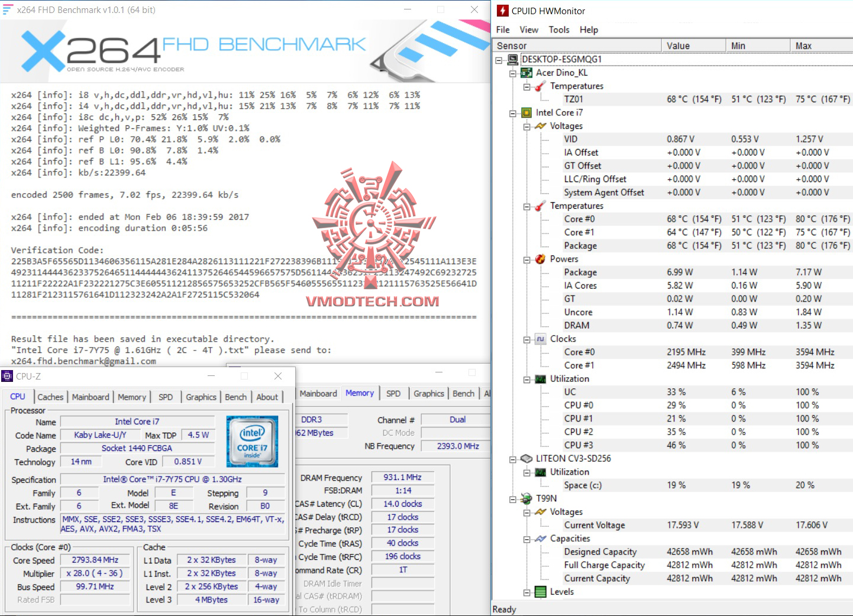Screen dimensions: 853x616
Task: Click the Sensor column header
Action: pos(577,46)
